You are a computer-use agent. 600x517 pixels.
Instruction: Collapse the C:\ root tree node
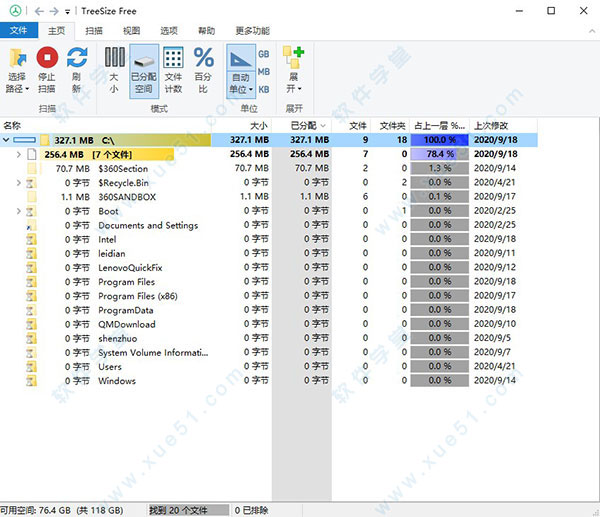coord(6,140)
